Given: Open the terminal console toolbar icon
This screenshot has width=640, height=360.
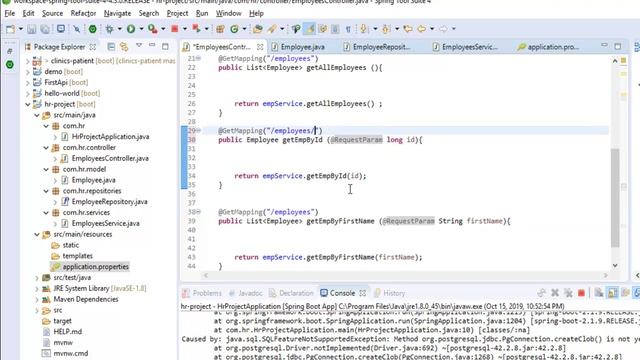Looking at the screenshot, I should click(x=61, y=29).
